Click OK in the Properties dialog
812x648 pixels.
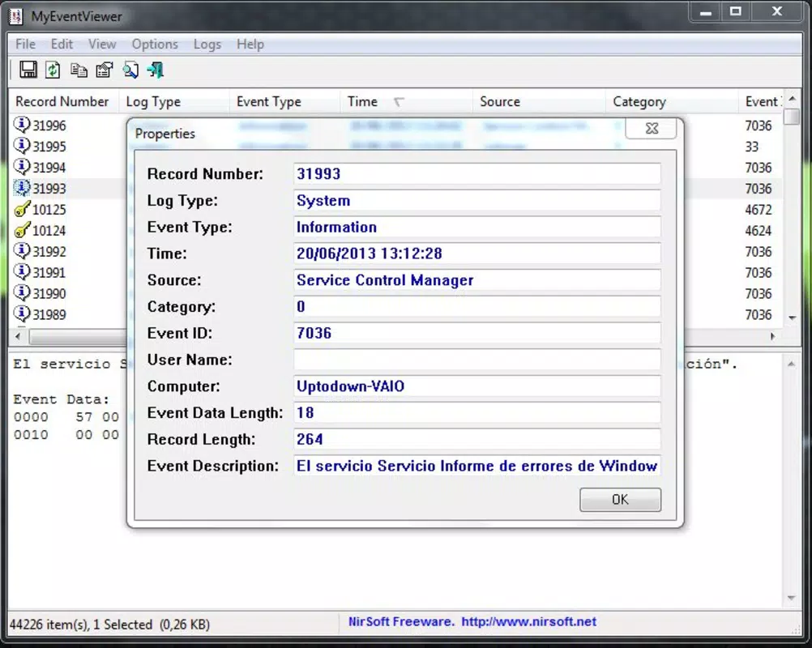pos(620,500)
